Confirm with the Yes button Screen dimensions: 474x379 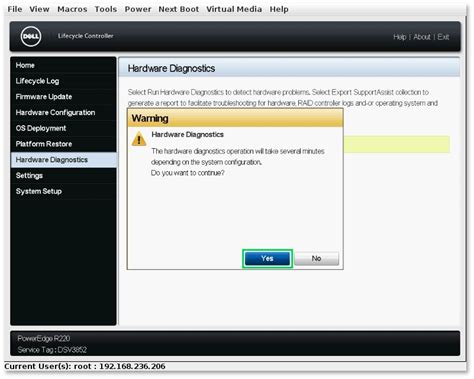click(x=267, y=259)
